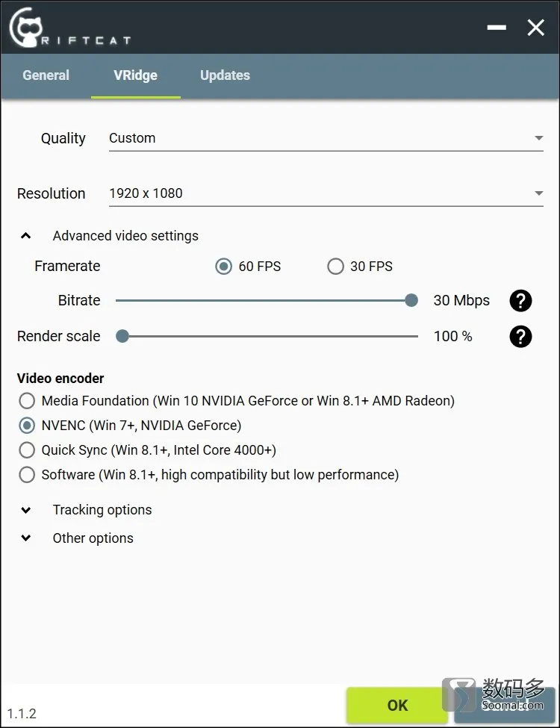Choose Media Foundation video encoder
This screenshot has width=560, height=728.
tap(27, 401)
